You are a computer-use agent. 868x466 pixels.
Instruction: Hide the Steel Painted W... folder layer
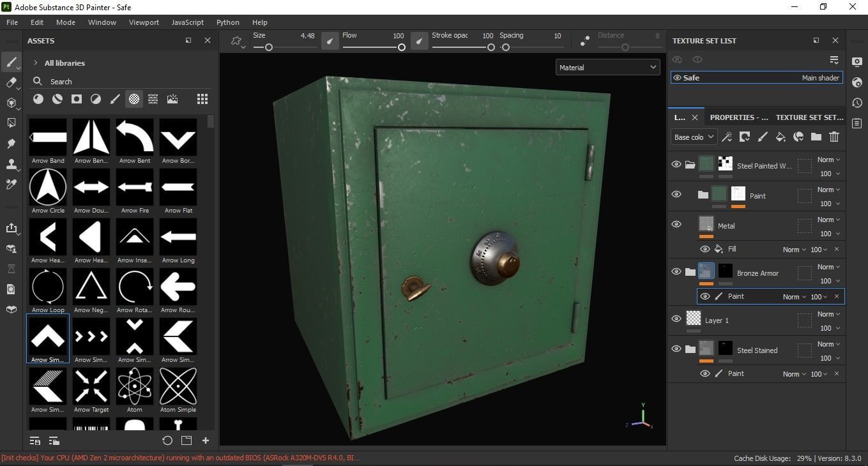(676, 164)
